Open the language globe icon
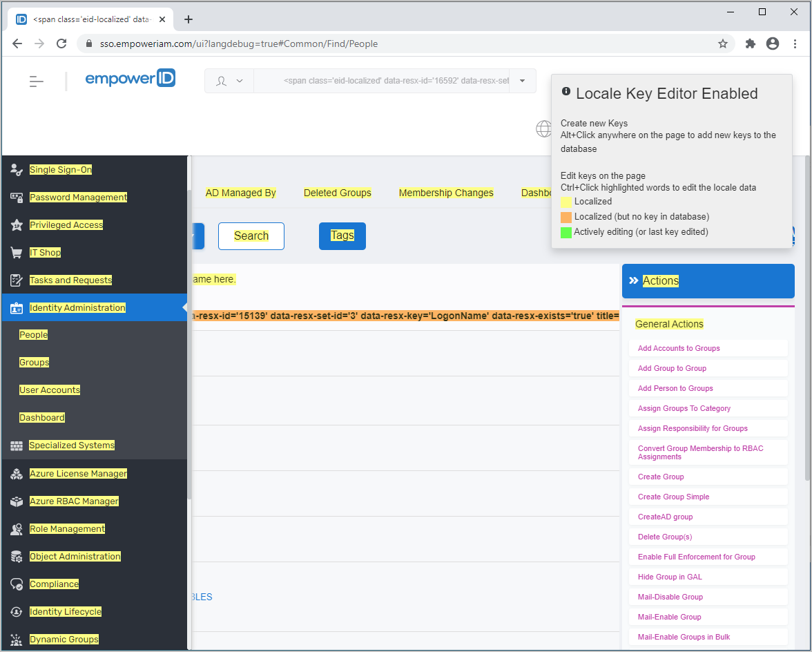 coord(543,128)
